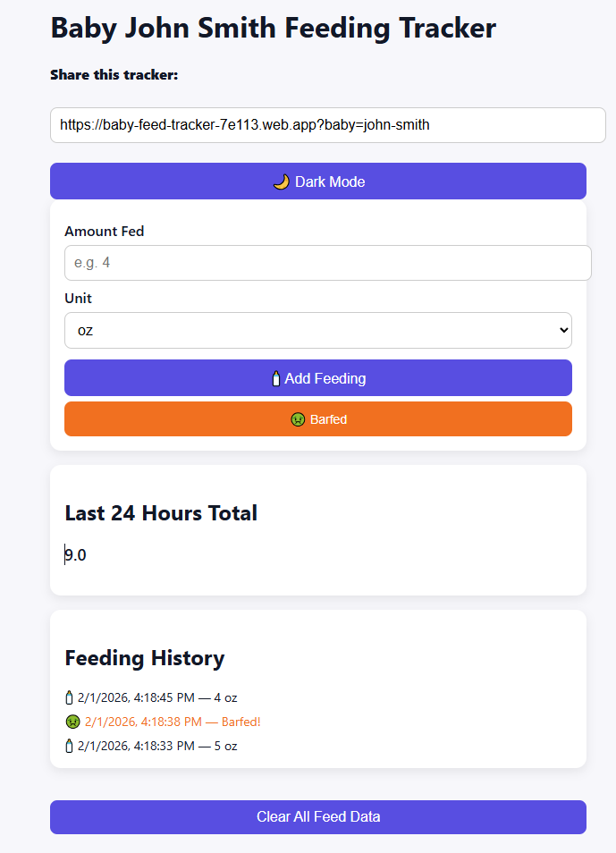
Task: Click the shareable tracker URL field
Action: pyautogui.click(x=327, y=125)
